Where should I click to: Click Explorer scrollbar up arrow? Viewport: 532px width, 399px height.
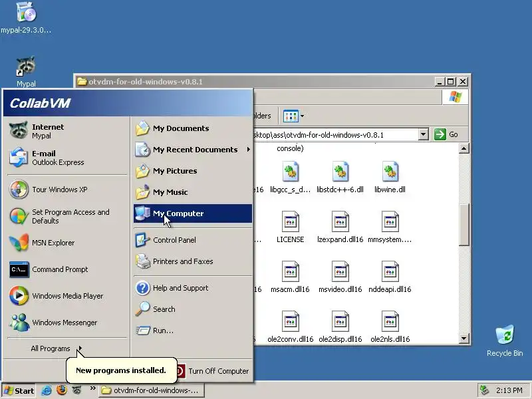click(x=464, y=148)
